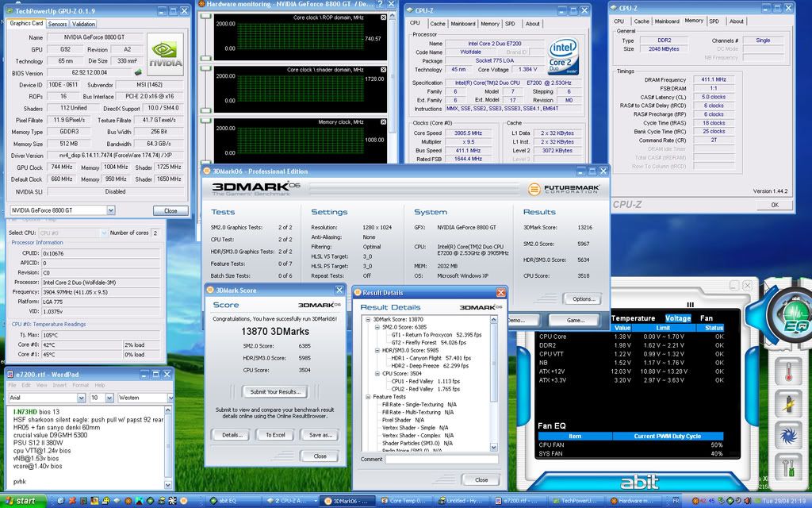Click the Comment field in Result Details
812x508 pixels.
(x=440, y=459)
